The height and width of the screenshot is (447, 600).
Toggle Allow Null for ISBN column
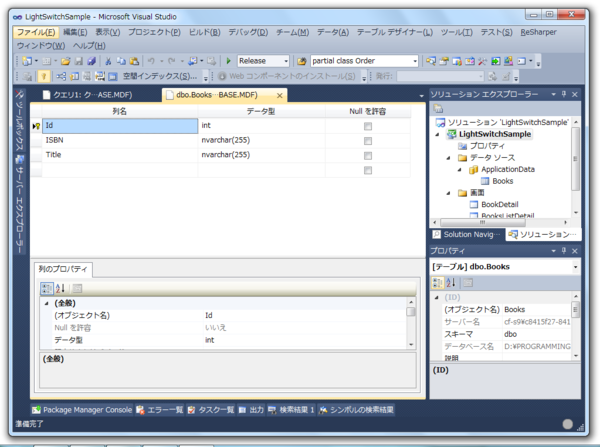[368, 141]
